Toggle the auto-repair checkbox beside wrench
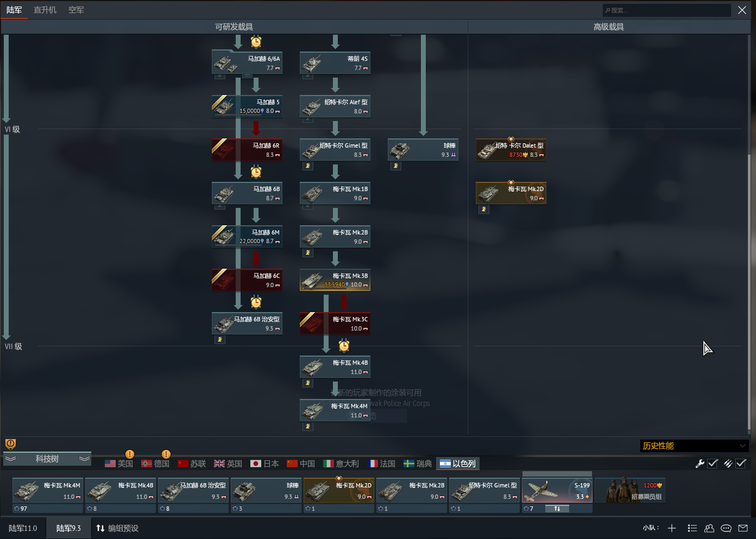 point(713,464)
